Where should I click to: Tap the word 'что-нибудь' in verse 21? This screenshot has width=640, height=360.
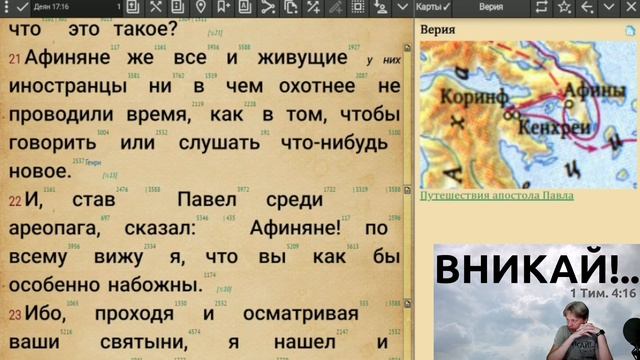tap(334, 143)
